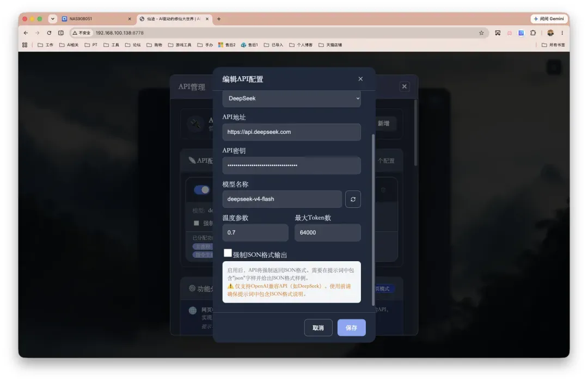Open the 工具 bookmark folder

tap(112, 45)
